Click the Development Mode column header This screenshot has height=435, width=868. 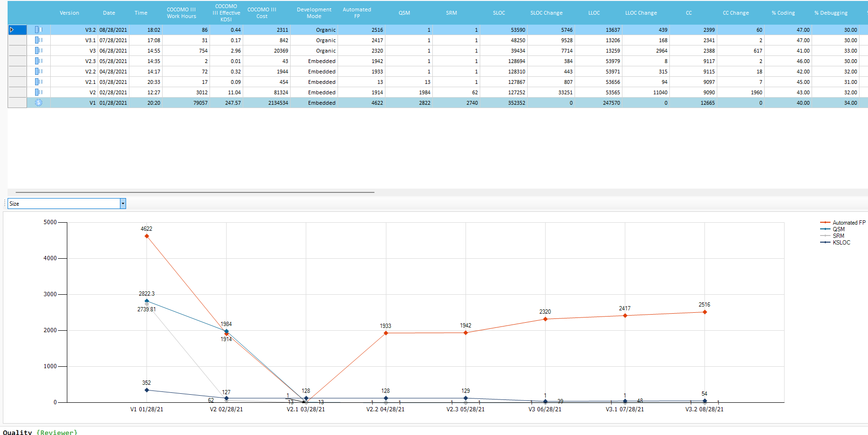[x=314, y=13]
